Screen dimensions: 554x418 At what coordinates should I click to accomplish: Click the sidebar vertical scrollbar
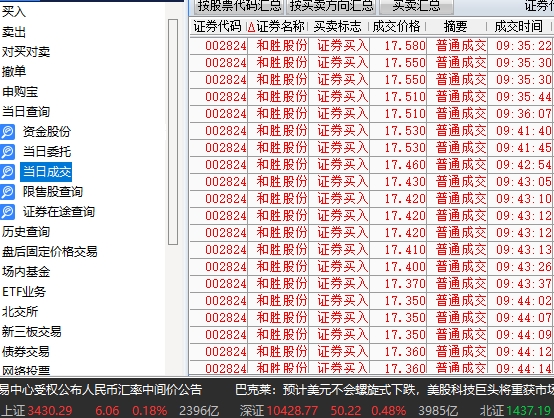point(173,132)
